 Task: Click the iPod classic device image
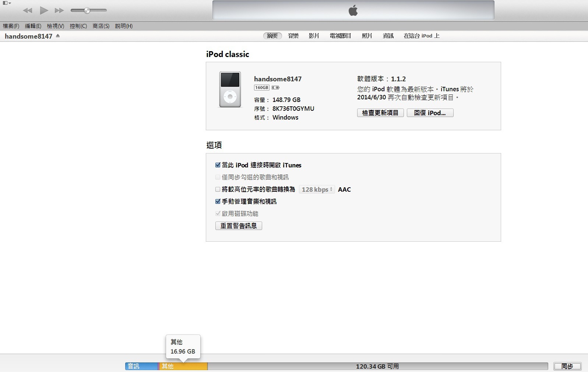coord(230,89)
